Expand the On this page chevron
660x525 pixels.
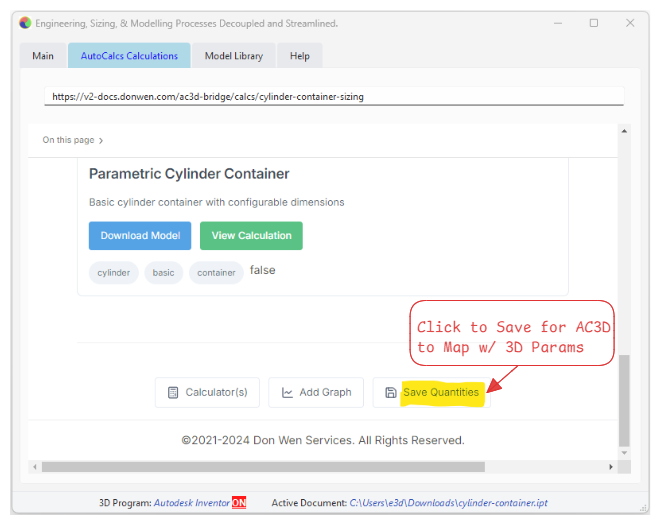[101, 141]
